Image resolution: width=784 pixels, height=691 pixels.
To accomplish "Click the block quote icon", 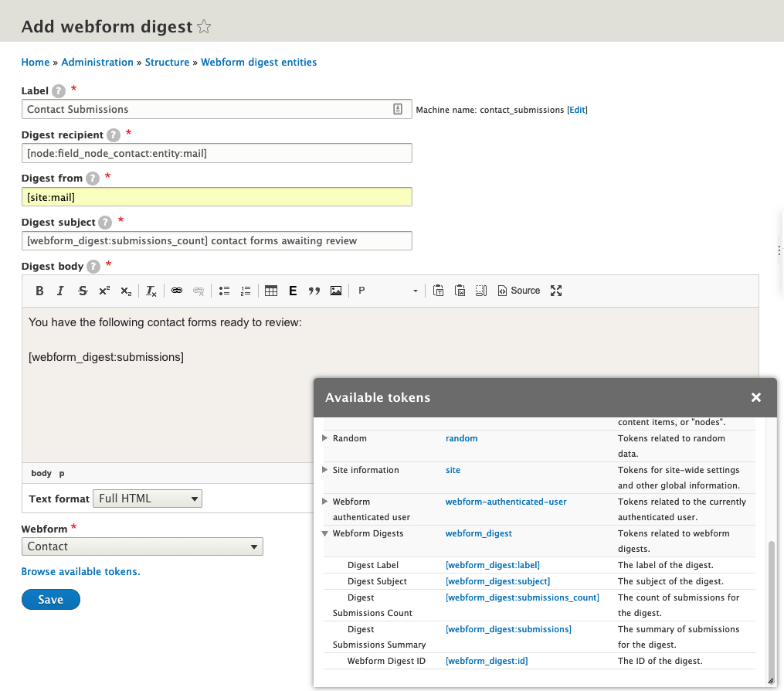I will [314, 291].
